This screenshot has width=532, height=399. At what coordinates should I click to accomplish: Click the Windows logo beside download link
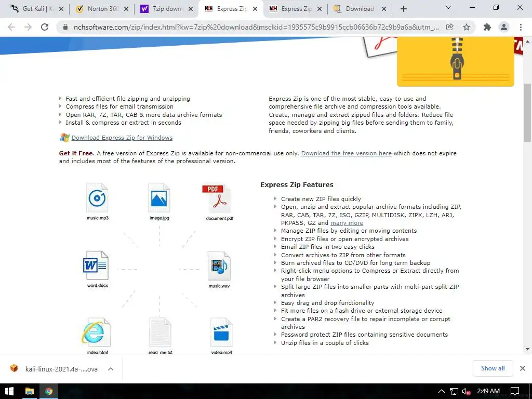click(x=64, y=137)
